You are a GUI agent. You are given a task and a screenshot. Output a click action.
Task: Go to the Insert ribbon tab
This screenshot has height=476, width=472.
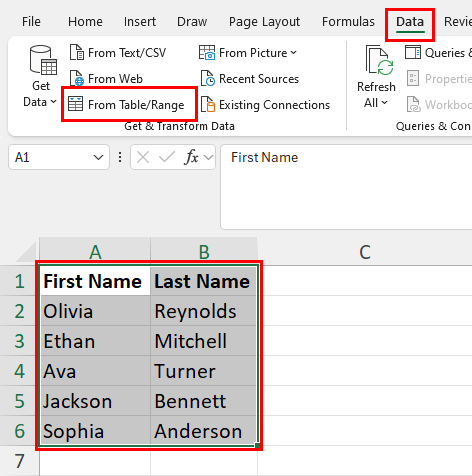coord(140,22)
